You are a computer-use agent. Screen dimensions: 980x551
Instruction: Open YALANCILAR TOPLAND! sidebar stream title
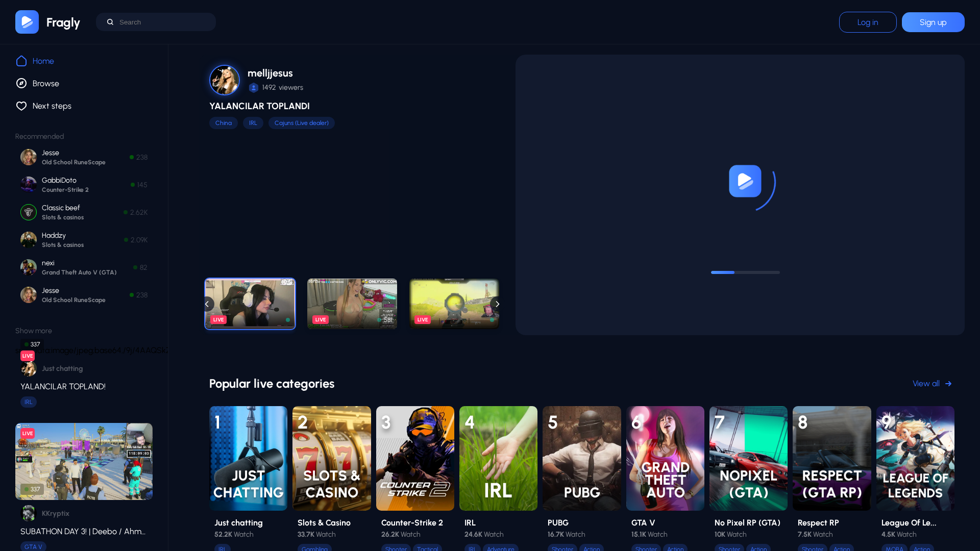coord(63,387)
